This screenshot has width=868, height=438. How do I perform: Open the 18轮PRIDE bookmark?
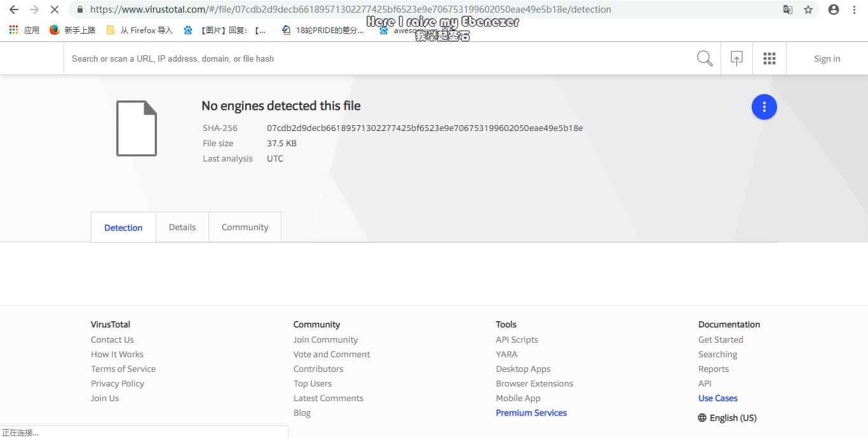coord(323,30)
